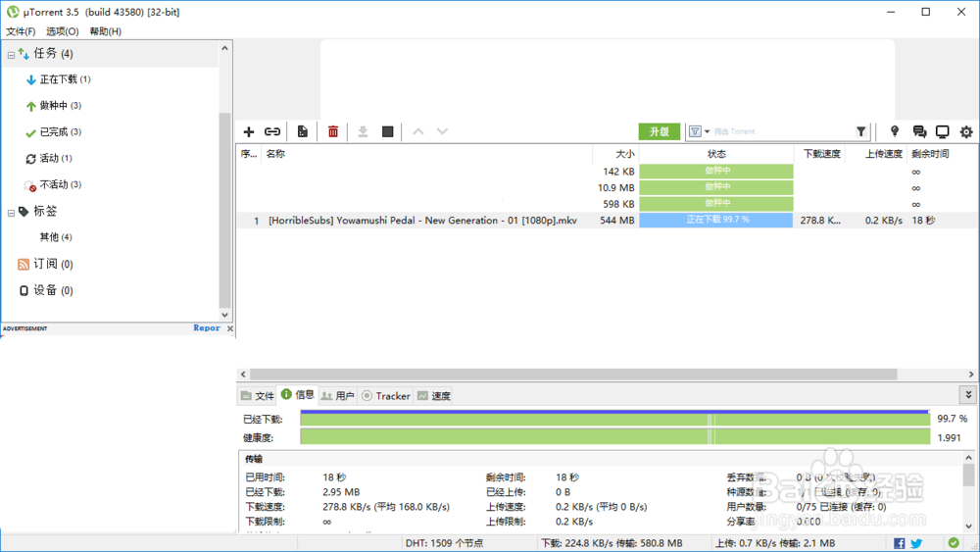The height and width of the screenshot is (552, 980).
Task: Select 其他 (4) label in sidebar
Action: click(x=56, y=237)
